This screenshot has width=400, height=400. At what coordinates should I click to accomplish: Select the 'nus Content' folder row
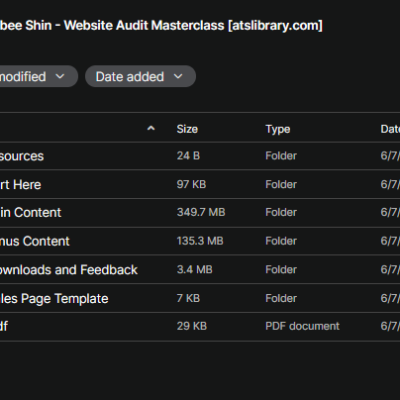tap(200, 241)
